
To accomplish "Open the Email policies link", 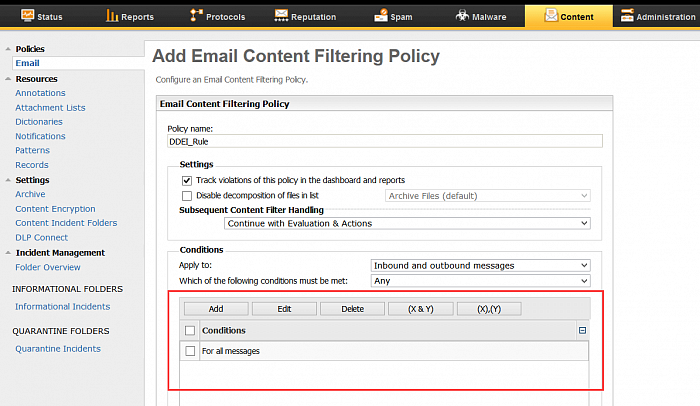I will (28, 63).
